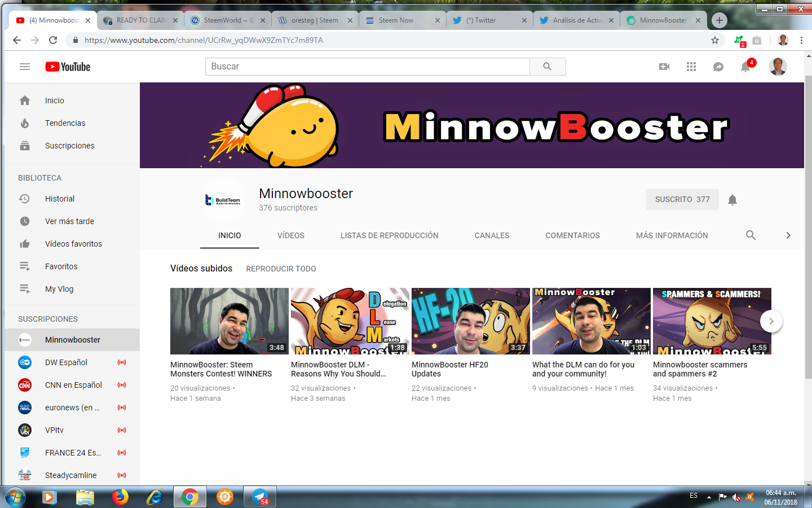Viewport: 812px width, 508px height.
Task: Click the Buscar search field
Action: click(368, 67)
